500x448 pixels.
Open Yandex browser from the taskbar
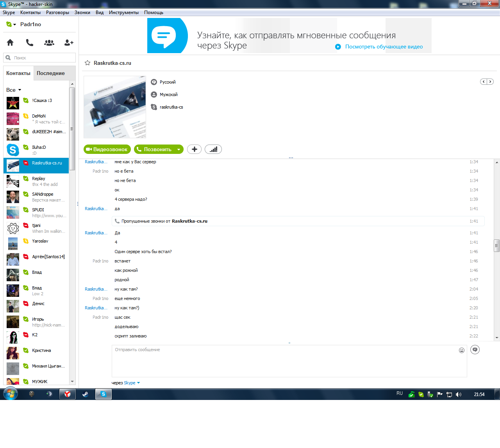click(68, 394)
